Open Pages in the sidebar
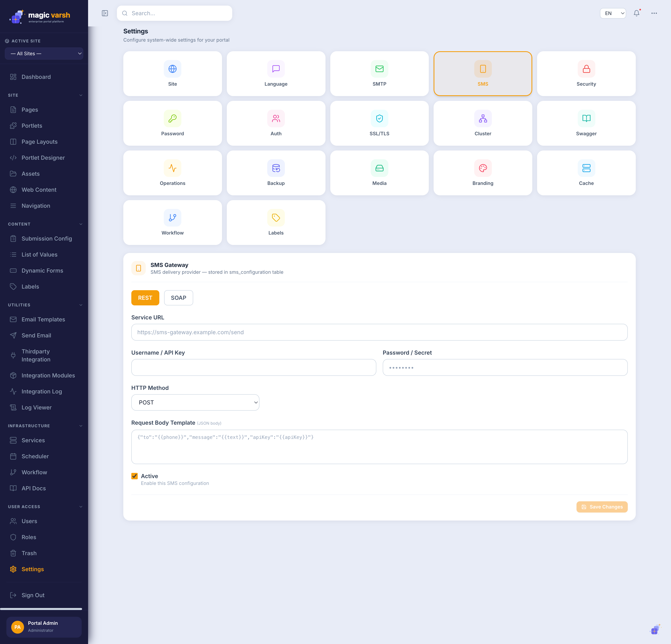 44,109
